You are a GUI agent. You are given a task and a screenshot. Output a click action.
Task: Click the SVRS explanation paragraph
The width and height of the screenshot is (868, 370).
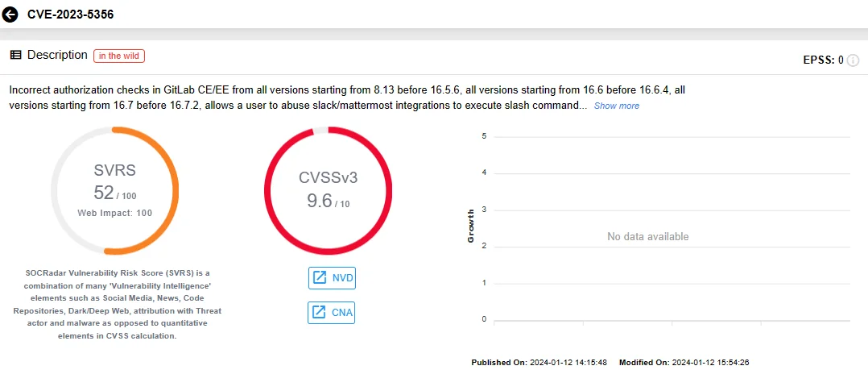coord(118,304)
